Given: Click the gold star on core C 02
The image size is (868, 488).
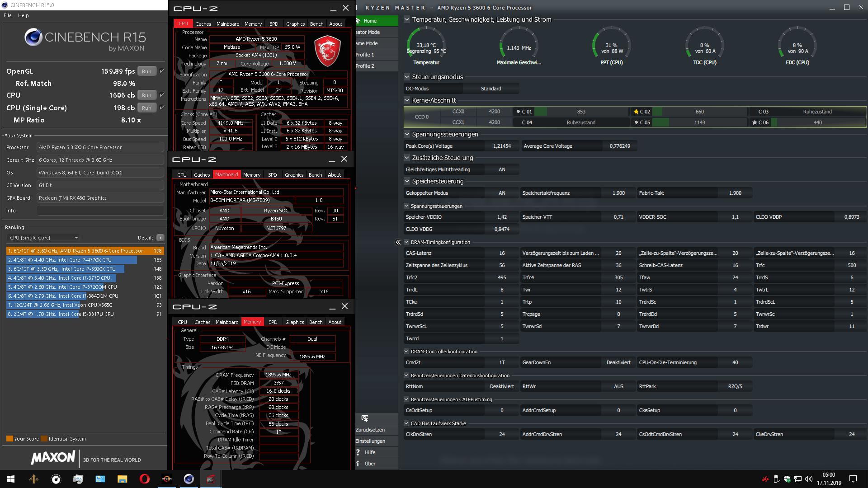Looking at the screenshot, I should [636, 112].
